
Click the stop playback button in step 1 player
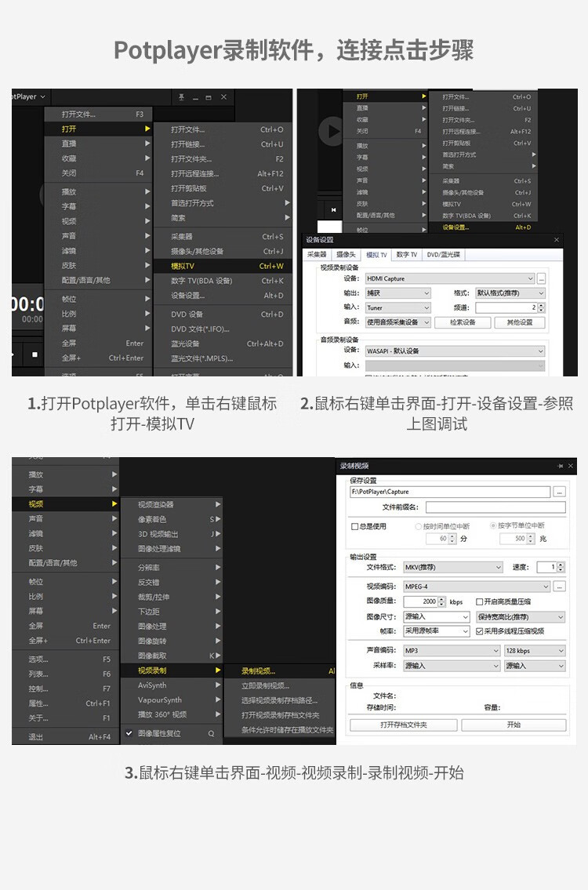[34, 354]
